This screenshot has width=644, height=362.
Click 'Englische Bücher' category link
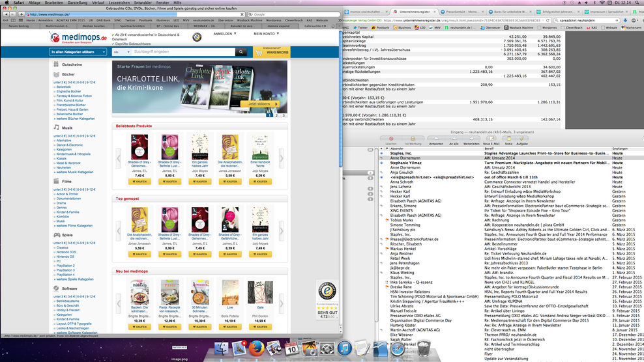pos(68,92)
